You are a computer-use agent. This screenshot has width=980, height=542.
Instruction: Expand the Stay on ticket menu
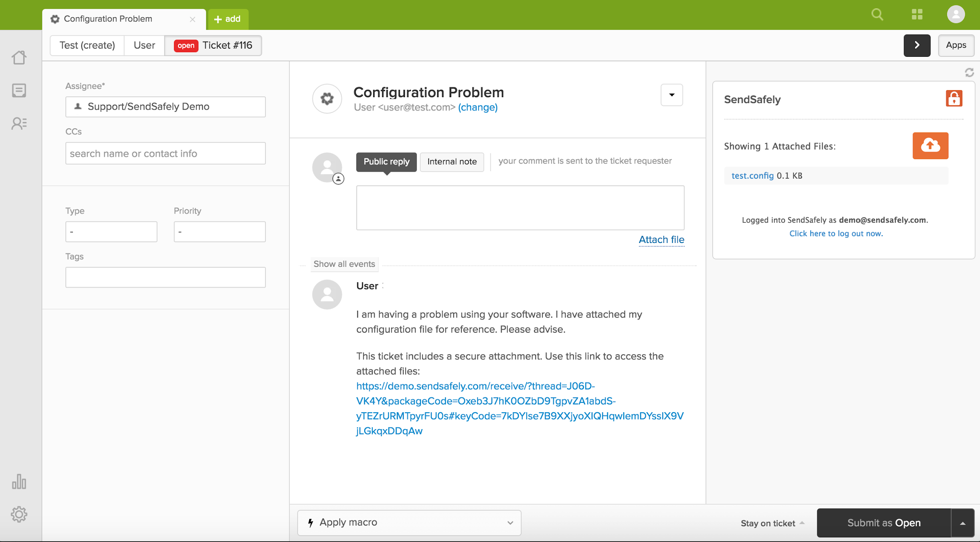[772, 523]
